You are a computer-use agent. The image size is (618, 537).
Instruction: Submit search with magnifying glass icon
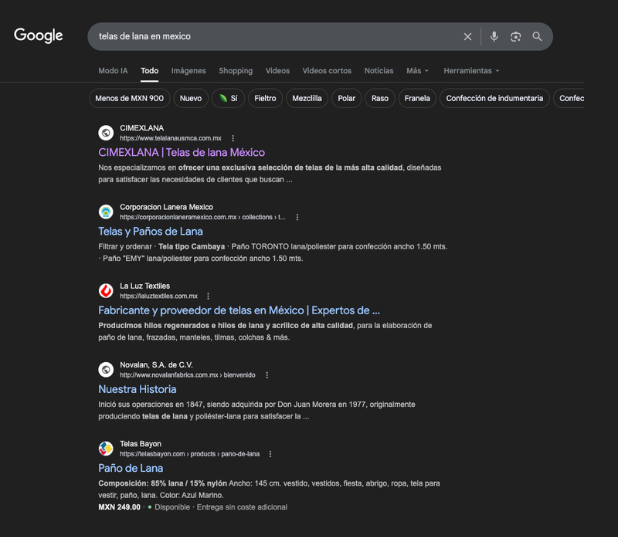tap(537, 37)
